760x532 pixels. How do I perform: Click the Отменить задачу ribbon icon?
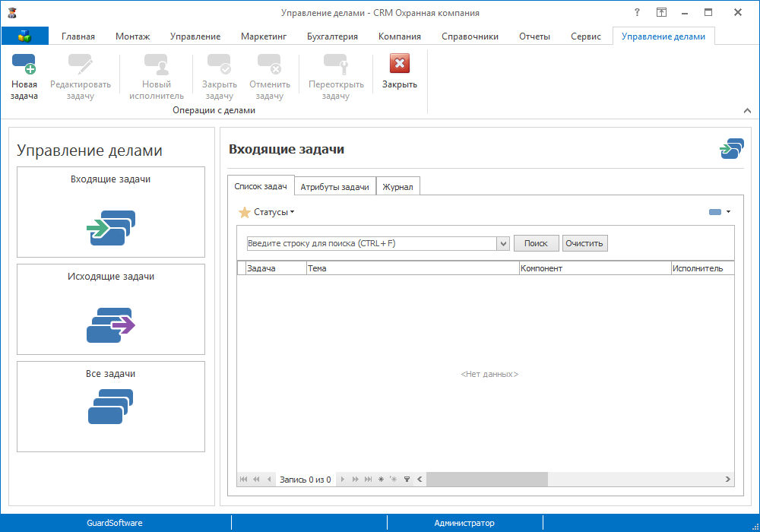point(270,64)
